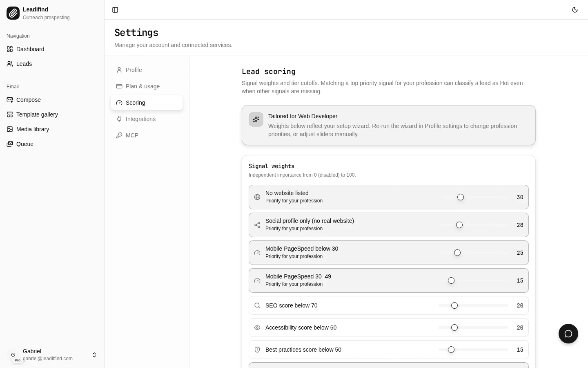The height and width of the screenshot is (368, 588).
Task: Click the Media library image icon
Action: [x=10, y=129]
